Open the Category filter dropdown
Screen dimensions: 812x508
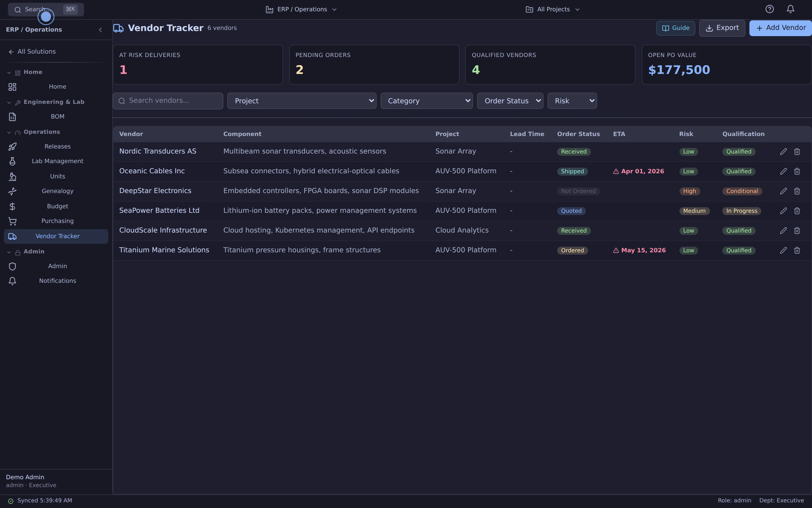[x=427, y=101]
